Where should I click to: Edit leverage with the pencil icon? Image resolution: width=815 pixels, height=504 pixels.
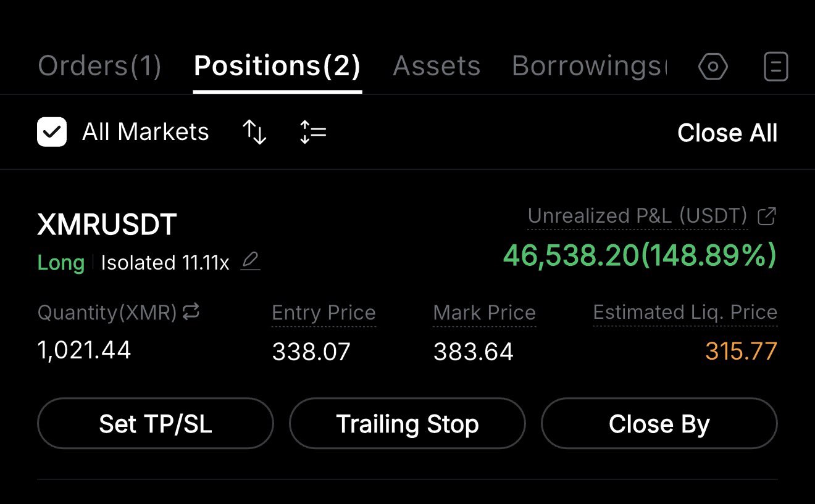(250, 262)
